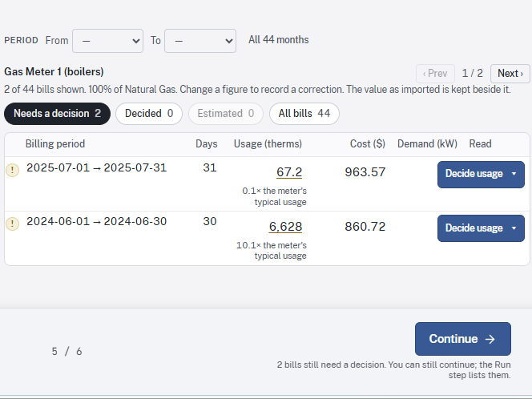Click the PERIOD label
This screenshot has width=532, height=399.
point(21,40)
